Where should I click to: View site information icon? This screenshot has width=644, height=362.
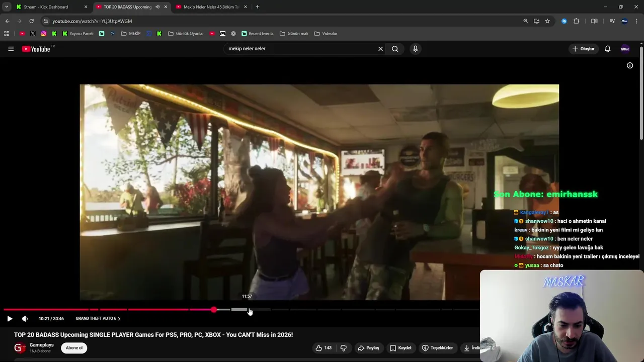46,21
